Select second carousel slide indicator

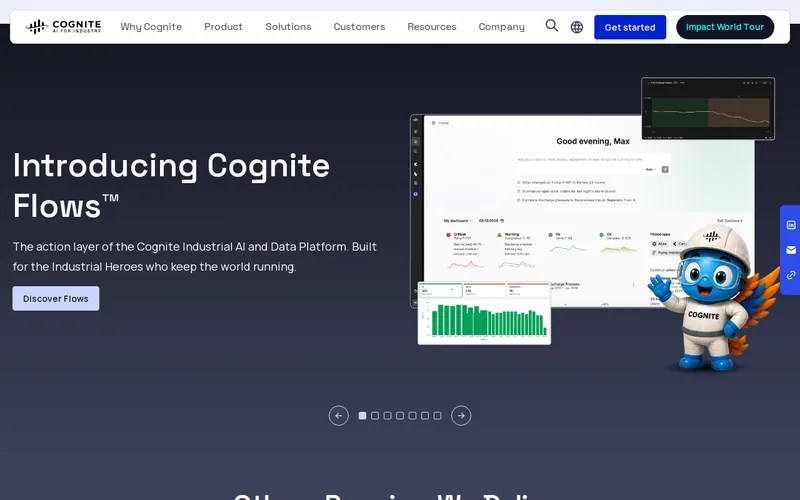[375, 416]
